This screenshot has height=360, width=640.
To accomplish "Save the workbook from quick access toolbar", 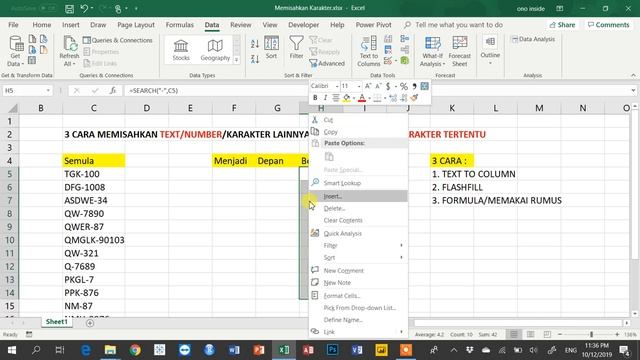I will [69, 8].
